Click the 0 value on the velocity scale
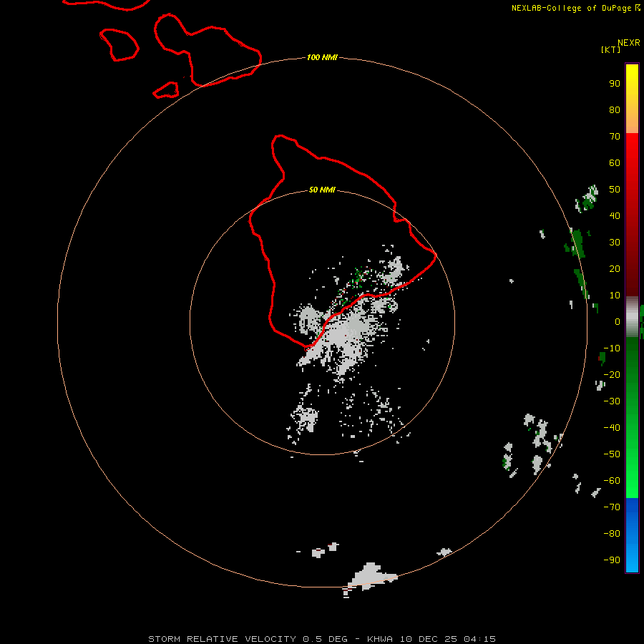The height and width of the screenshot is (644, 644). [618, 321]
